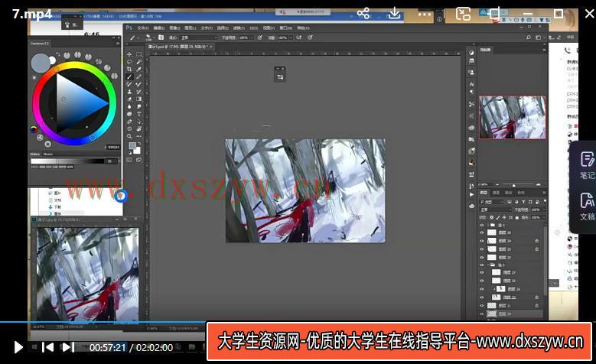Skip to next video

pos(68,347)
